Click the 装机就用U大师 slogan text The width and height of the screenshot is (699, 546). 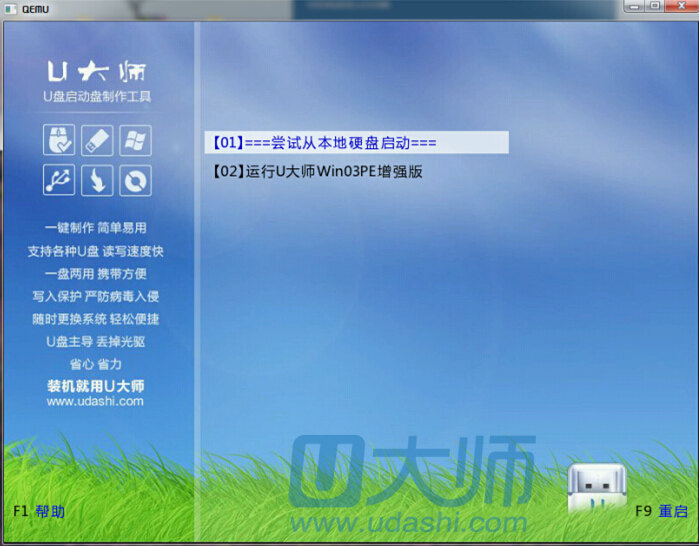click(x=95, y=386)
